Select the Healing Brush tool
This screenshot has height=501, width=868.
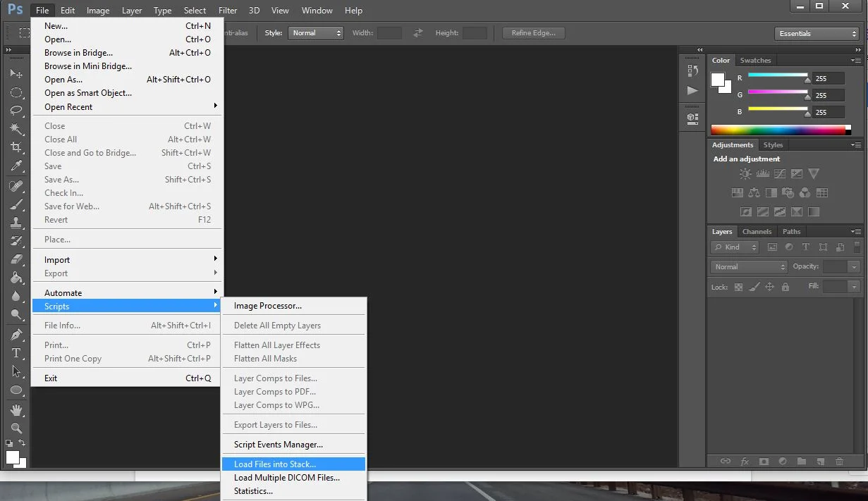coord(16,186)
